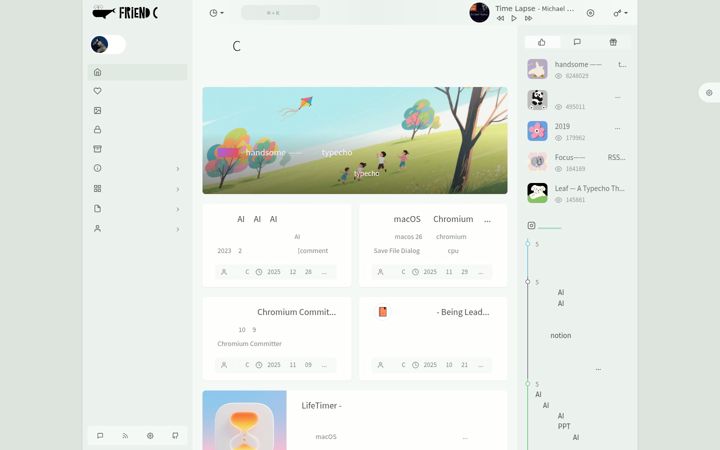Switch to the gift box tab
The image size is (720, 450).
[x=613, y=42]
